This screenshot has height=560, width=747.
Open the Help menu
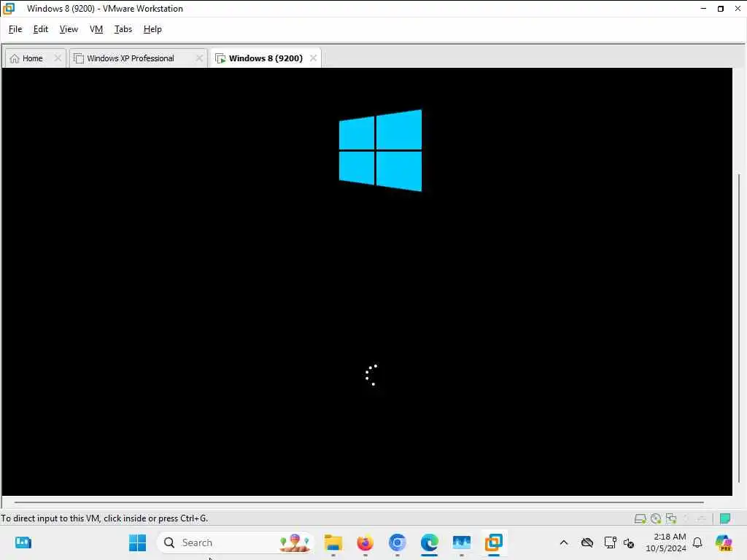152,29
